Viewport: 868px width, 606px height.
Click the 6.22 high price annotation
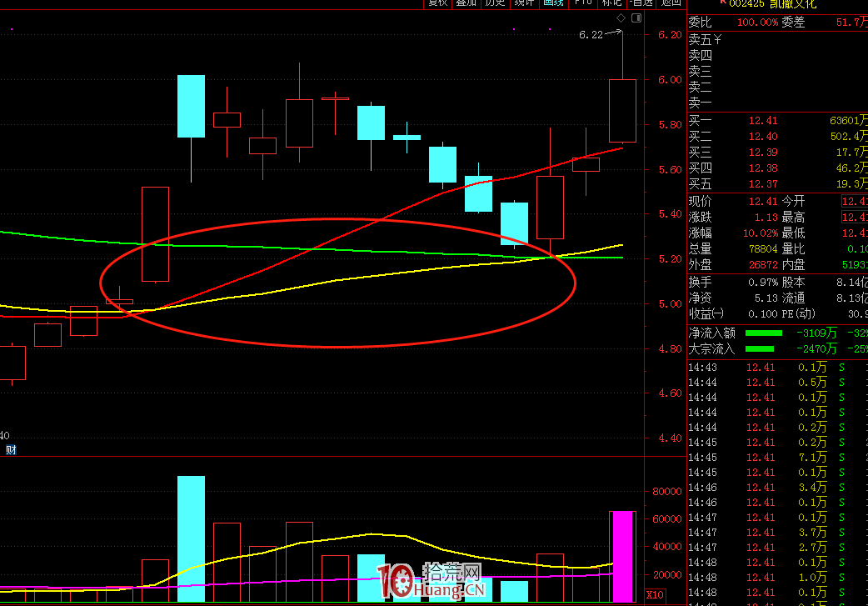tap(591, 35)
